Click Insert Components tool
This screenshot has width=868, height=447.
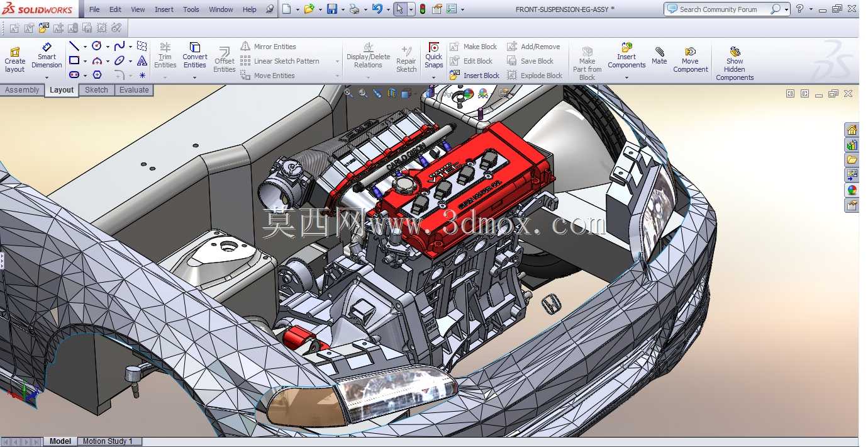tap(626, 56)
